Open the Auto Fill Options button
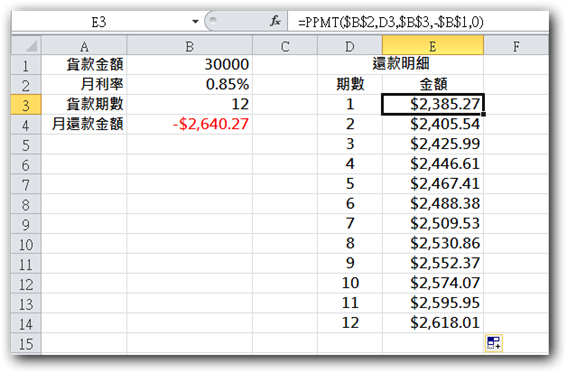567x373 pixels. (x=494, y=343)
